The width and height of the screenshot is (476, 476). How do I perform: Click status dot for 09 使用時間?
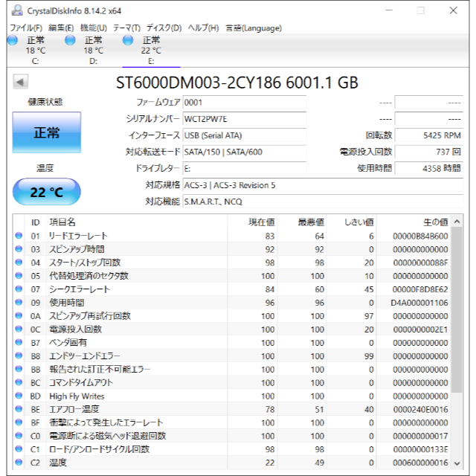coord(19,303)
